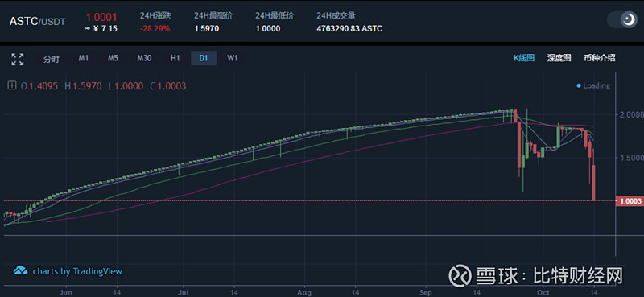
Task: Select the D1 daily interval
Action: (x=204, y=58)
